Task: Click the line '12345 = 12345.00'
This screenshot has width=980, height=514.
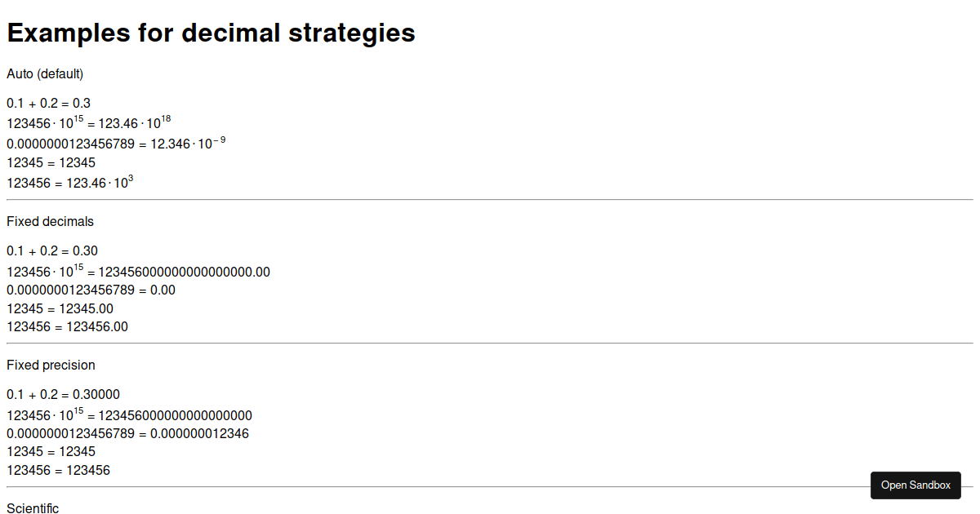Action: coord(60,308)
